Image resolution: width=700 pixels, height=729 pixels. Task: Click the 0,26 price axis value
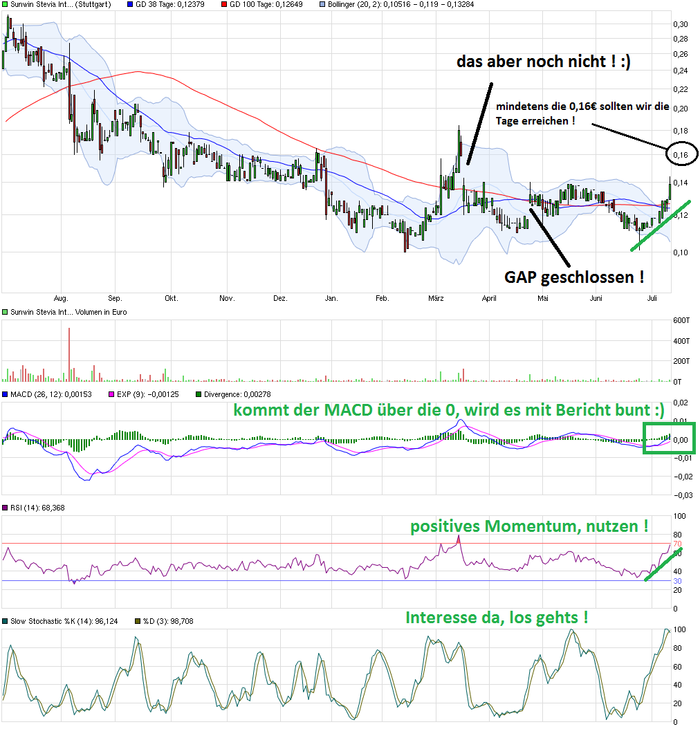[x=681, y=55]
